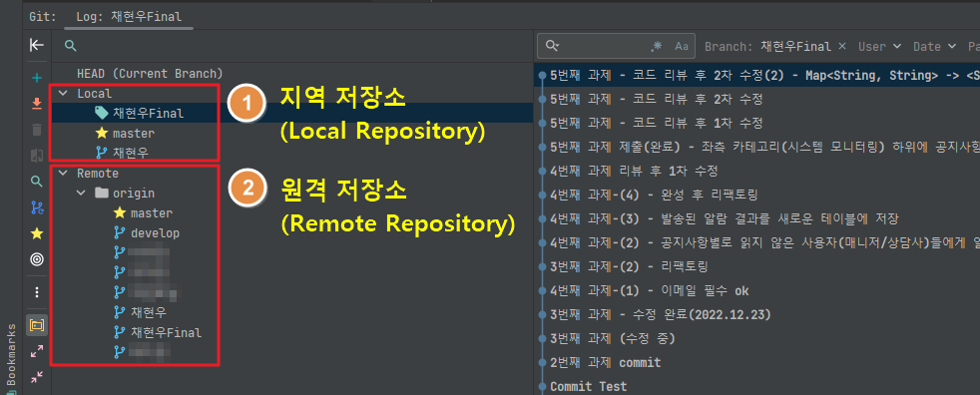The width and height of the screenshot is (980, 395).
Task: Click the Collapse All arrows icon
Action: pos(37,376)
